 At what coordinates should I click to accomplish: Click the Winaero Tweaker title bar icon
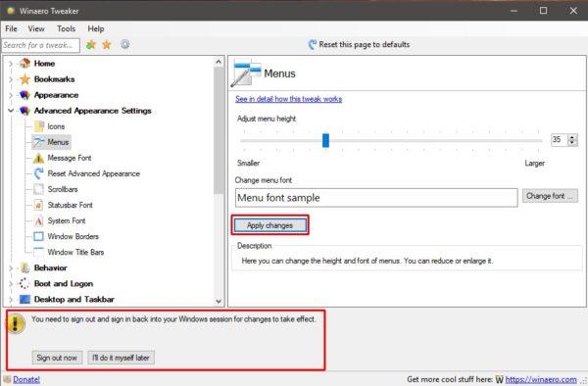pyautogui.click(x=11, y=11)
